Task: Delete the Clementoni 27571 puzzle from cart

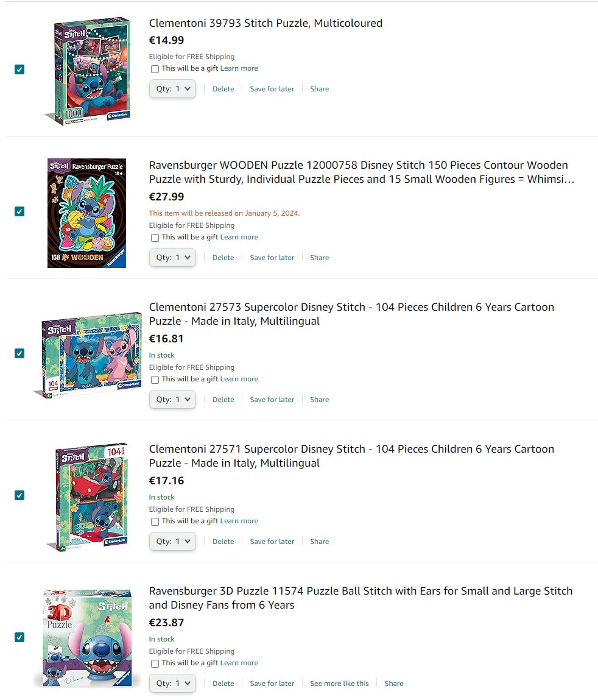Action: (x=223, y=542)
